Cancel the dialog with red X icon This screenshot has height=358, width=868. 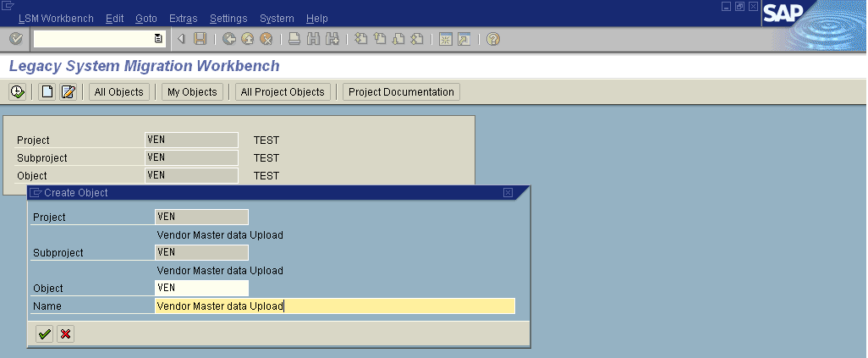point(65,334)
